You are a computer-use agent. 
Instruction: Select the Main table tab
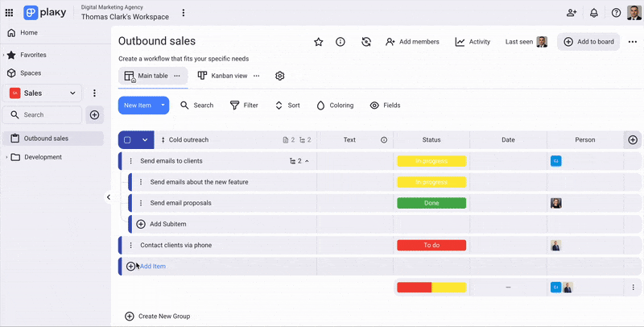coord(147,76)
